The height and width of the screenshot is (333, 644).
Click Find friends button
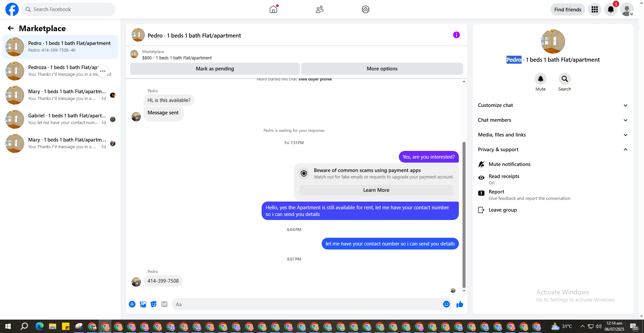pos(568,9)
